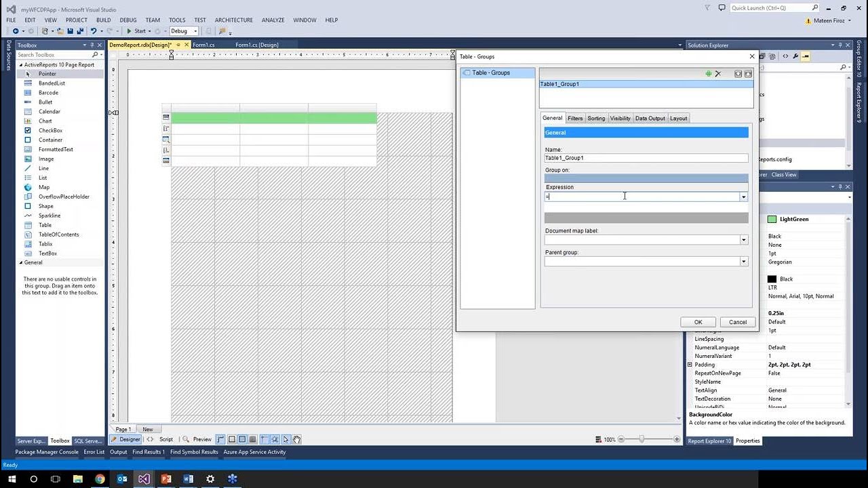Open the Document map label dropdown
868x488 pixels.
(743, 240)
